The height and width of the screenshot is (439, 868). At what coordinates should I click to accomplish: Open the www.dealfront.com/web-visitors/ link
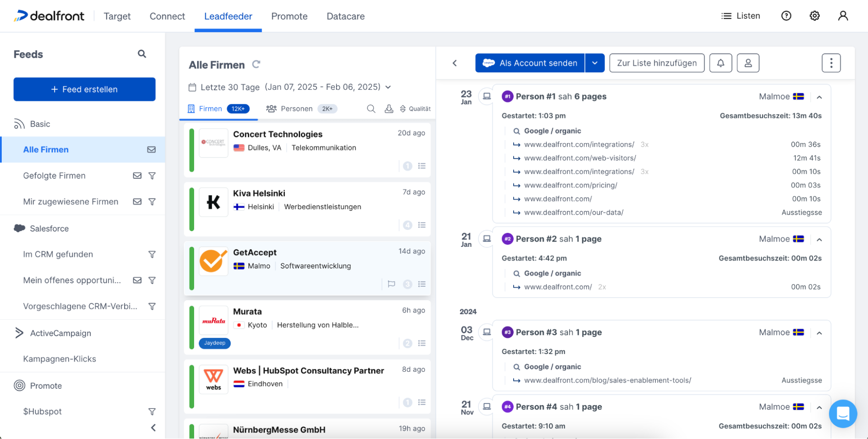(x=580, y=158)
